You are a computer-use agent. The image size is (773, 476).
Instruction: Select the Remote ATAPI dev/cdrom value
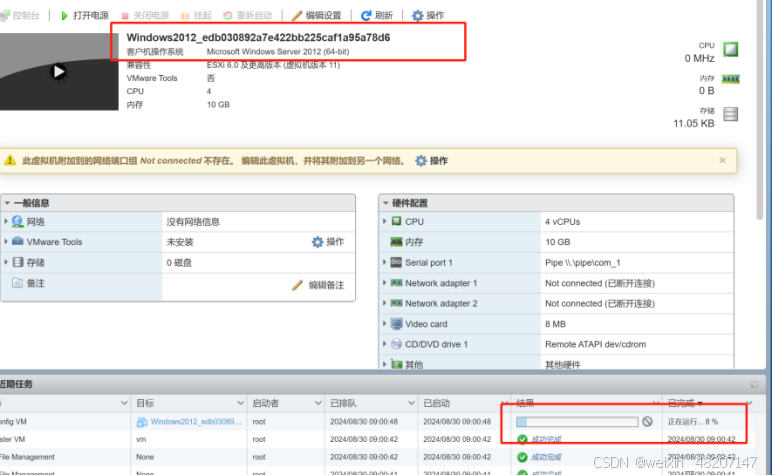(x=596, y=344)
